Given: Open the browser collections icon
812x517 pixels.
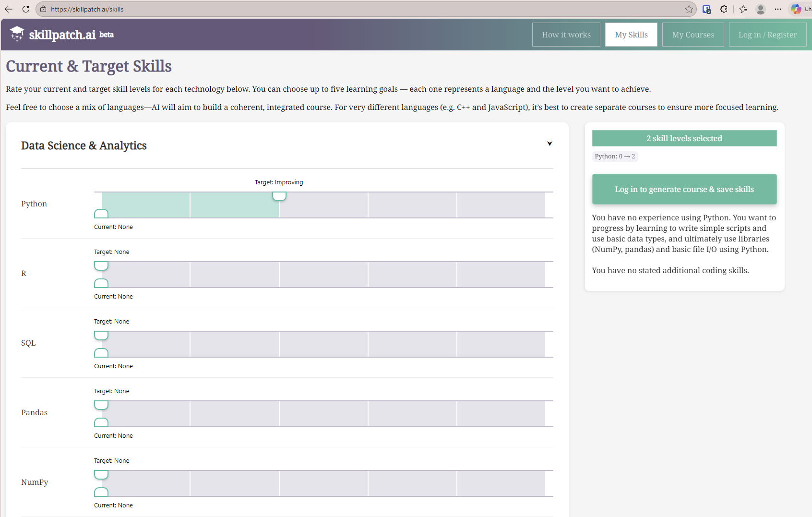Looking at the screenshot, I should point(706,9).
